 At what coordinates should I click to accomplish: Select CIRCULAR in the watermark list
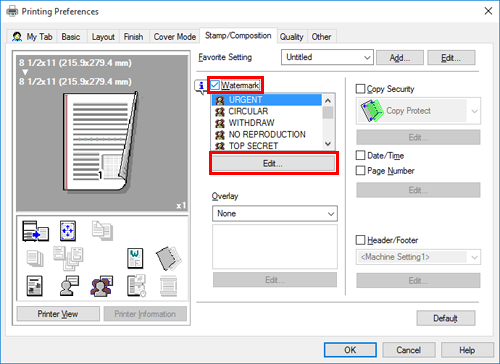pos(267,111)
